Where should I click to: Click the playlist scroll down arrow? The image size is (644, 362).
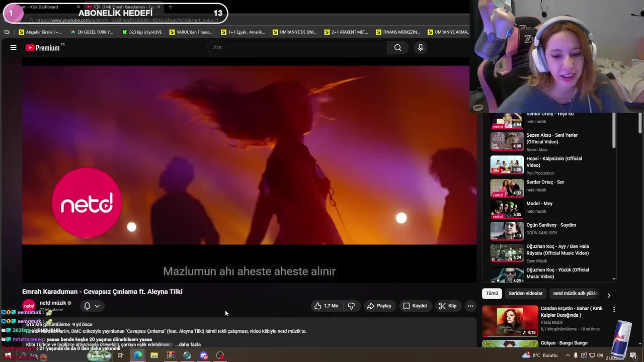[x=613, y=279]
